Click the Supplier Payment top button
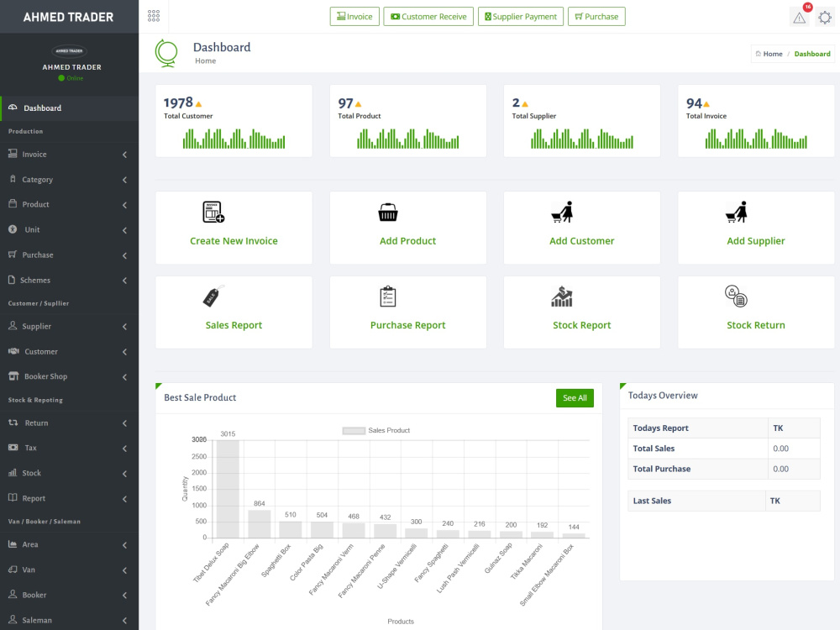 pyautogui.click(x=521, y=17)
